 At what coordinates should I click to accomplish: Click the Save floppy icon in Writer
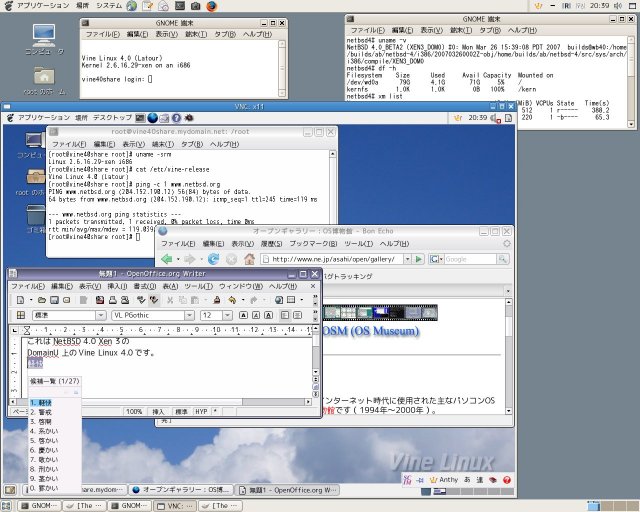[54, 300]
